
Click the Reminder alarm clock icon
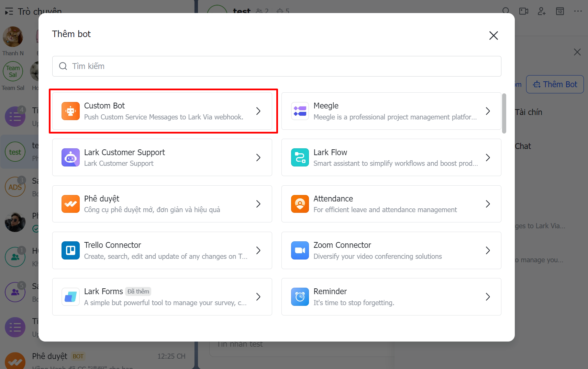[x=300, y=297]
